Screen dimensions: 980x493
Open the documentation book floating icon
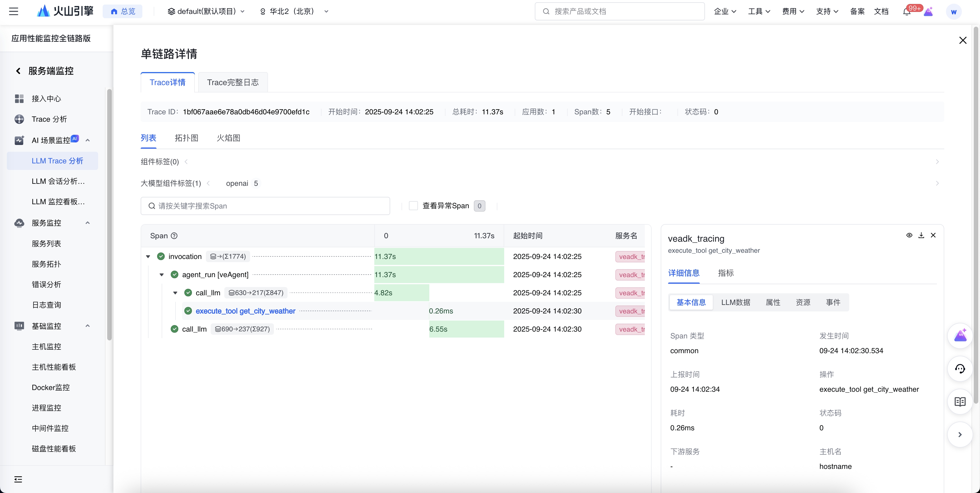960,402
